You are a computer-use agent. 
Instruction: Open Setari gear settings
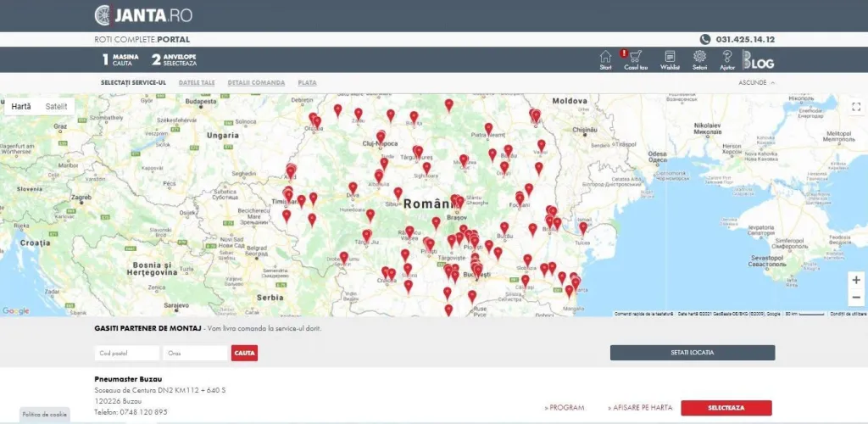click(699, 59)
